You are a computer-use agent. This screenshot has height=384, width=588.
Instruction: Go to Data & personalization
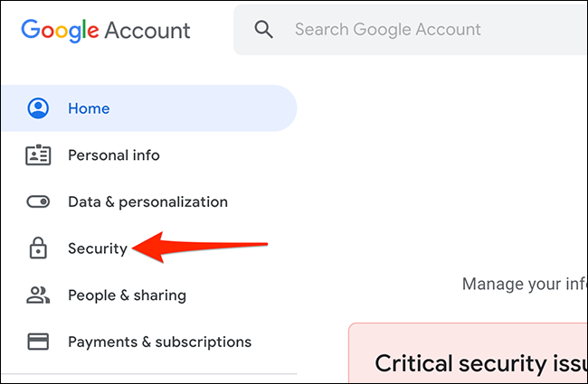click(x=147, y=202)
